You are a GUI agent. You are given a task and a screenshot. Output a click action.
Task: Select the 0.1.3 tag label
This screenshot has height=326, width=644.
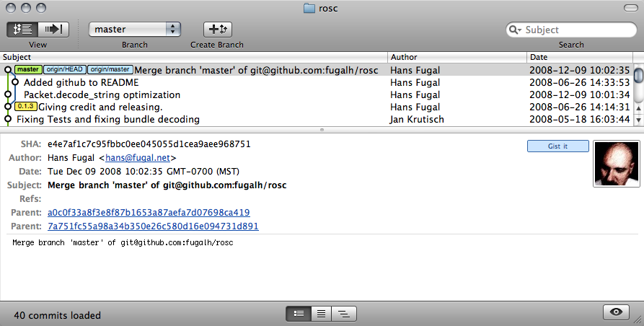[x=25, y=106]
